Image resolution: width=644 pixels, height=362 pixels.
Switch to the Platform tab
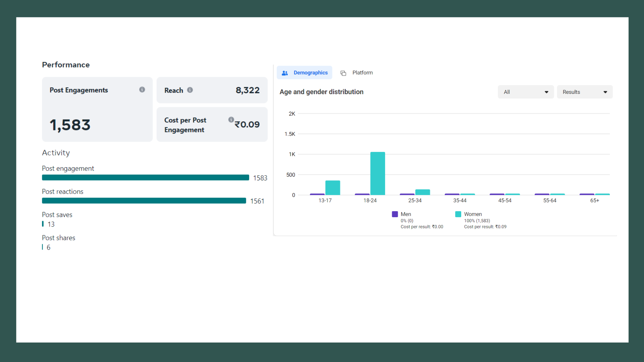357,72
